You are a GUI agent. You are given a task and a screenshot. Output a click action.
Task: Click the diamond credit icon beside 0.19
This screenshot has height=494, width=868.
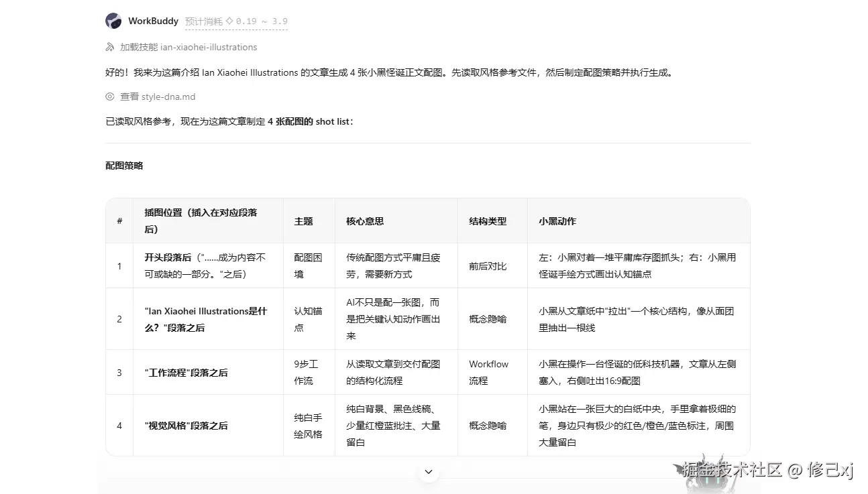(x=229, y=21)
